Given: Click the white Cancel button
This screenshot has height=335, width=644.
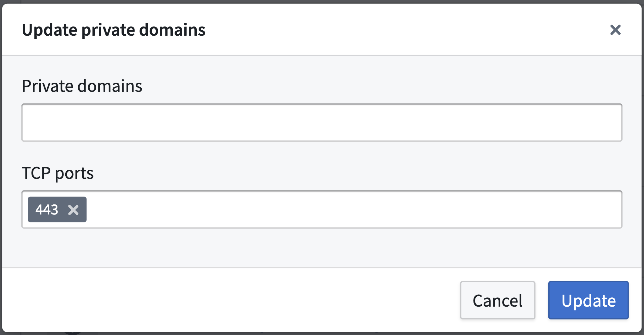Looking at the screenshot, I should coord(498,300).
